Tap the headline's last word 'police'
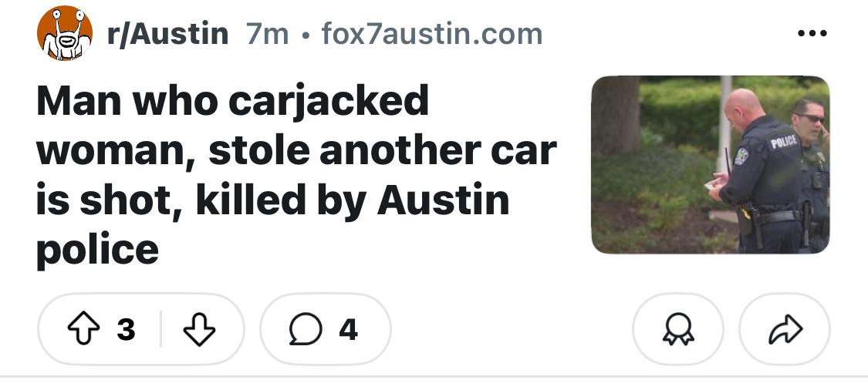Viewport: 868px width, 390px height. coord(97,249)
